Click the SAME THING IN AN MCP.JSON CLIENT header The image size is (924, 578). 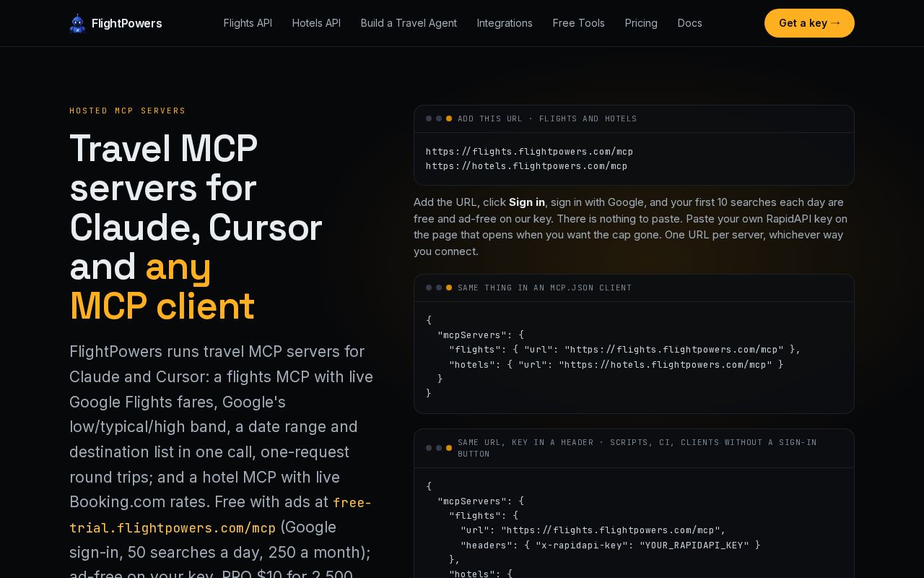coord(634,288)
